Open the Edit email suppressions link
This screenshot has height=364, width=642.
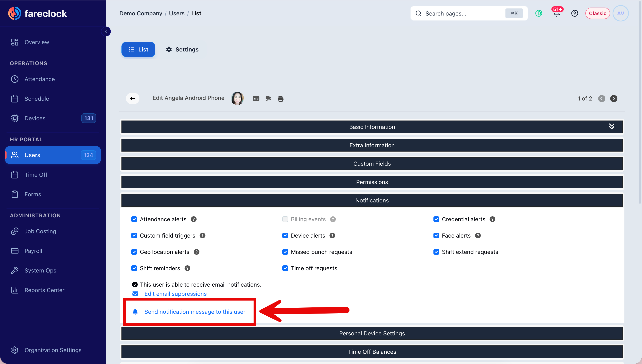tap(175, 294)
